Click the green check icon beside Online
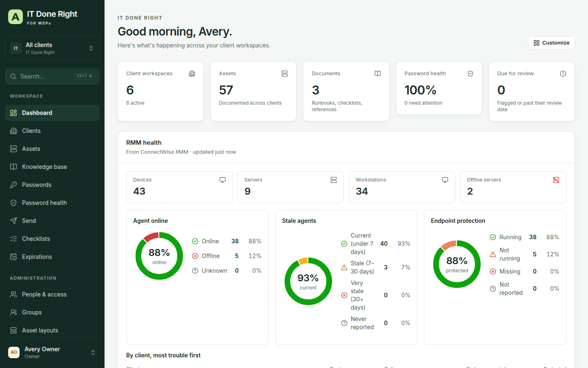Viewport: 588px width, 368px height. point(195,241)
